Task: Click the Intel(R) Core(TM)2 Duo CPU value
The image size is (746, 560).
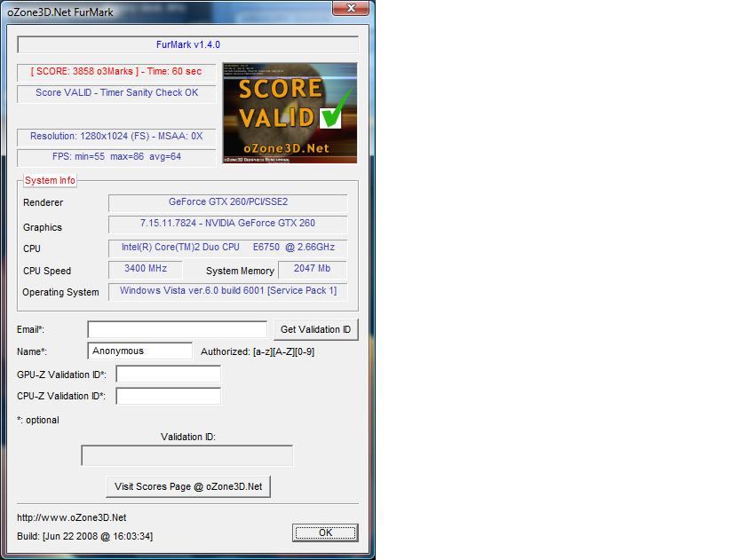Action: pos(228,248)
